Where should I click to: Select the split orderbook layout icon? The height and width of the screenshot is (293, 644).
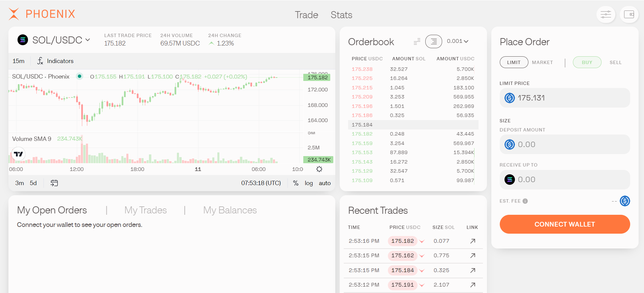tap(417, 41)
